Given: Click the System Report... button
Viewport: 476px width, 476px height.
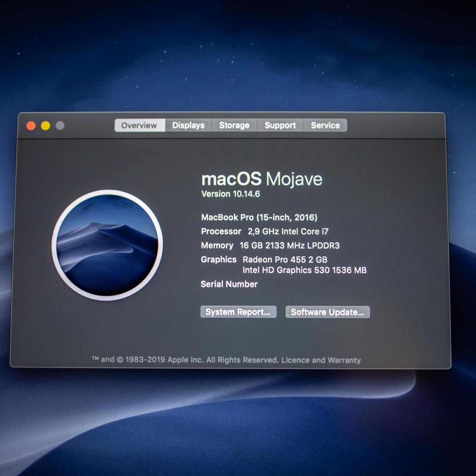Looking at the screenshot, I should tap(238, 312).
